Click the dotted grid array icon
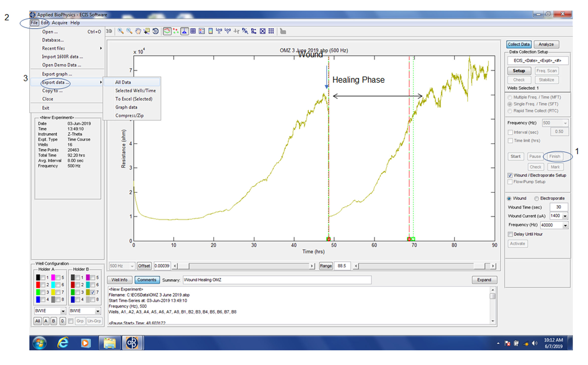The image size is (588, 365). 271,31
